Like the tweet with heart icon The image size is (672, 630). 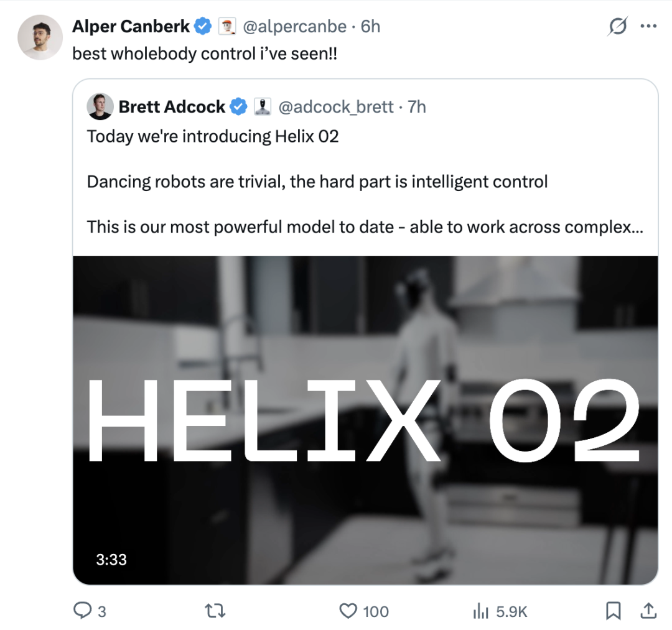click(x=348, y=611)
